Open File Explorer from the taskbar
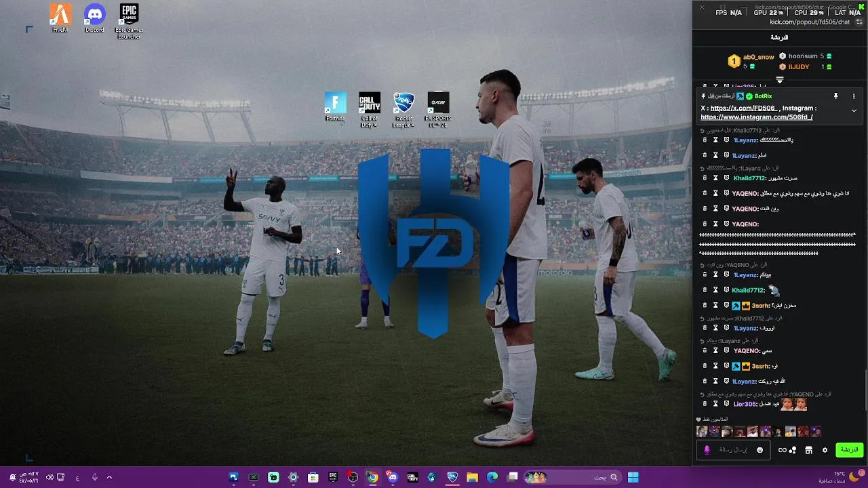The height and width of the screenshot is (488, 868). 473,477
